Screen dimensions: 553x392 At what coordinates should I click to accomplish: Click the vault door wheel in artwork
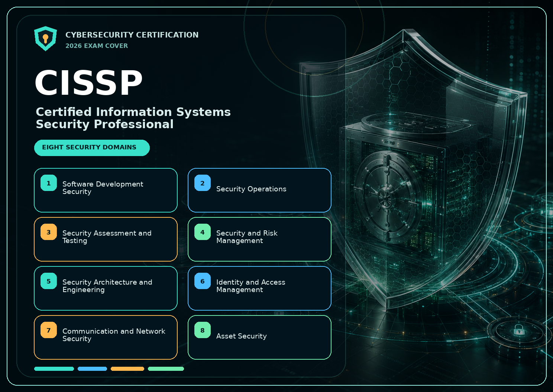[x=387, y=197]
